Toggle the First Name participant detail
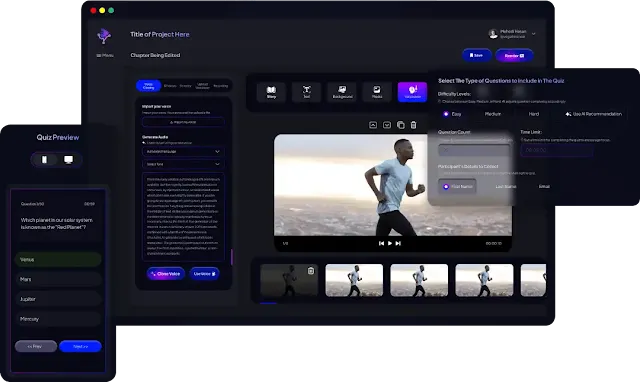640x382 pixels. click(x=458, y=187)
